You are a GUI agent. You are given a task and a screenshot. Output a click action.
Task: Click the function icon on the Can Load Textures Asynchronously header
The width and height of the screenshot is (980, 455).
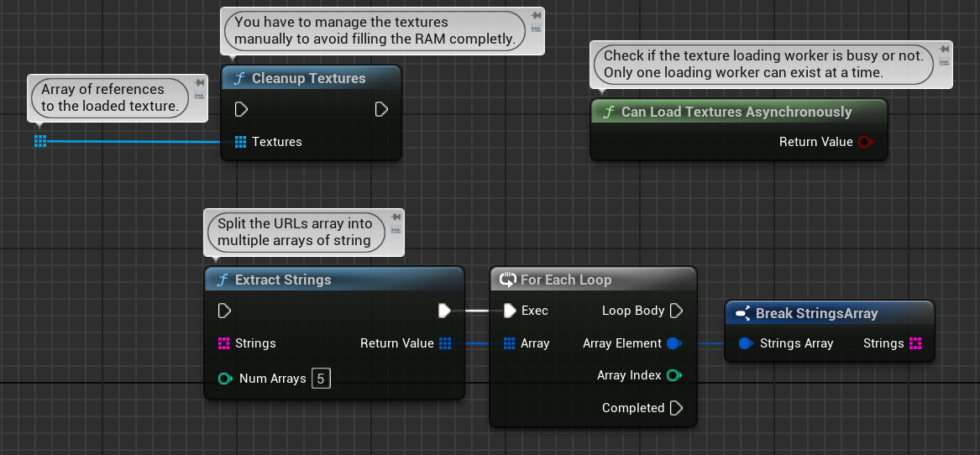(608, 112)
